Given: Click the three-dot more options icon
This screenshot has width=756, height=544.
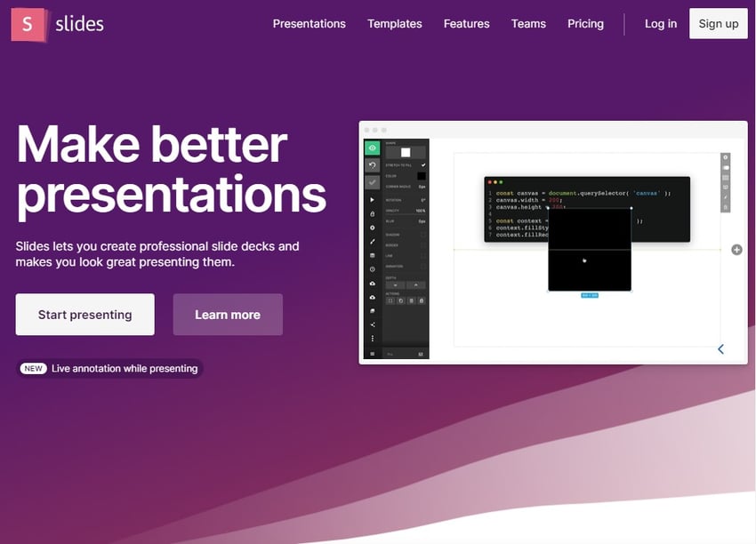Looking at the screenshot, I should pyautogui.click(x=372, y=339).
